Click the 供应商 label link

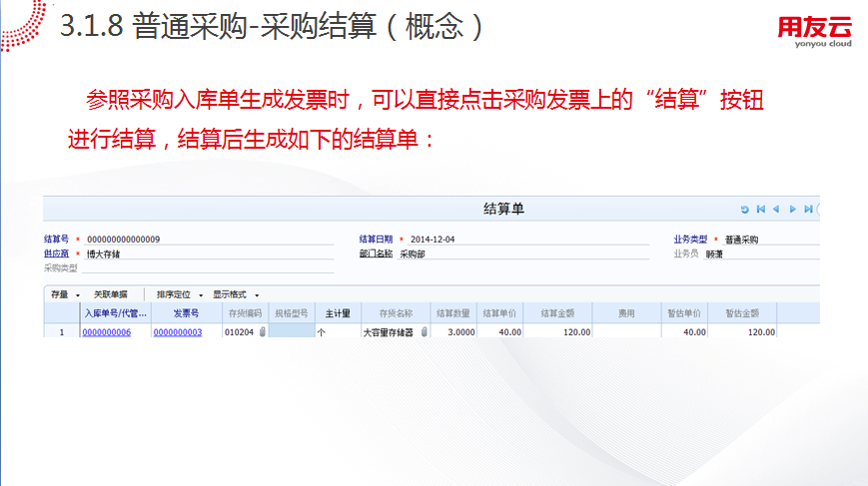tap(57, 253)
